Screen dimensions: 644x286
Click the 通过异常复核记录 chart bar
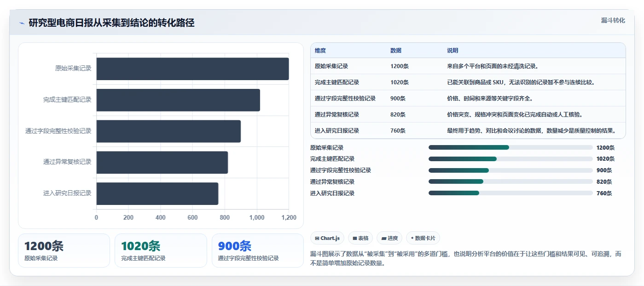point(162,162)
